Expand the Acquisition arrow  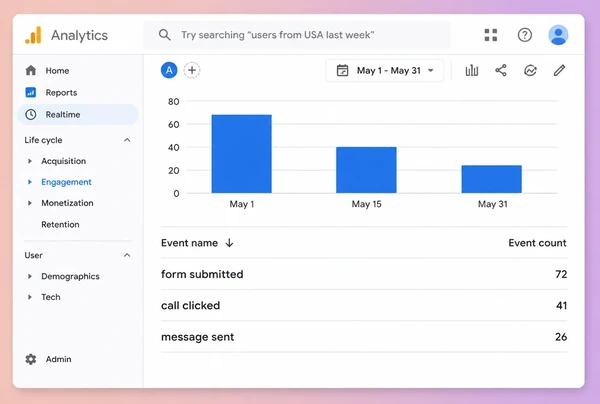click(30, 161)
